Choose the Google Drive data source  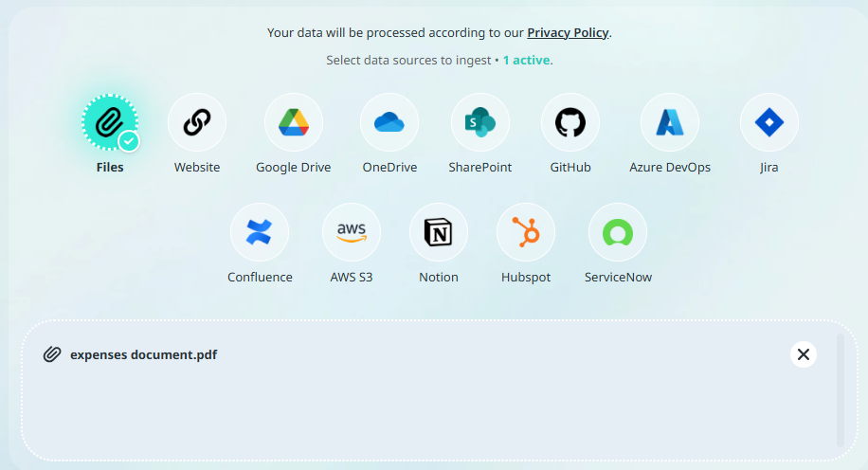[x=294, y=122]
